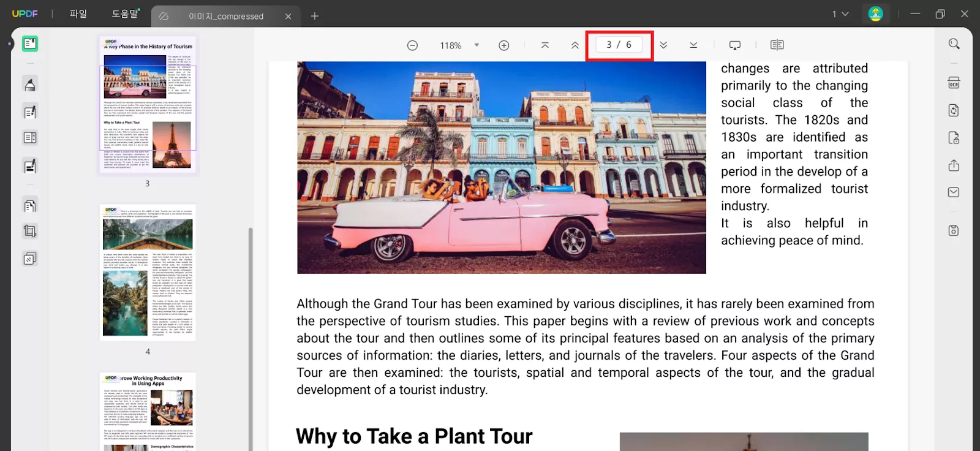Open the Share file icon

[x=954, y=165]
